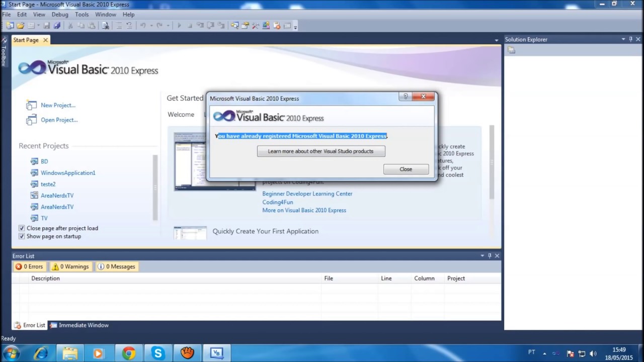The height and width of the screenshot is (362, 644).
Task: Open the Solution Explorer window position dropdown
Action: (x=623, y=39)
